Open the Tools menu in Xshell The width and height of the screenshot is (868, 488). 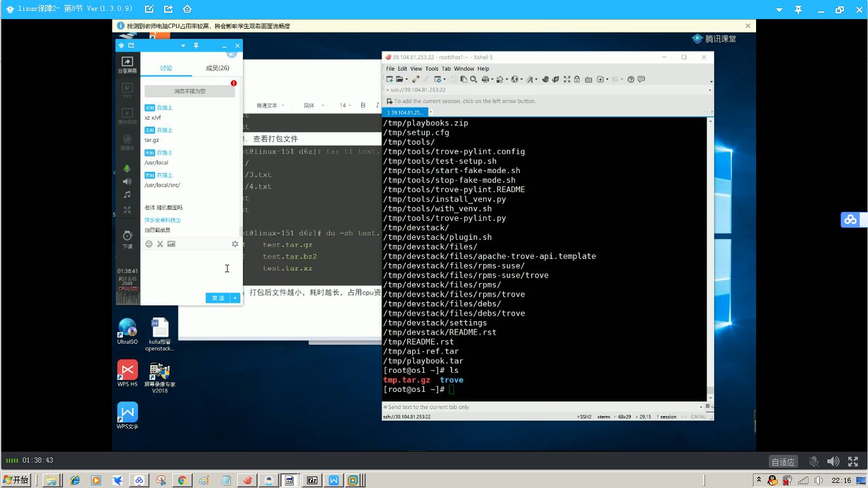tap(432, 69)
